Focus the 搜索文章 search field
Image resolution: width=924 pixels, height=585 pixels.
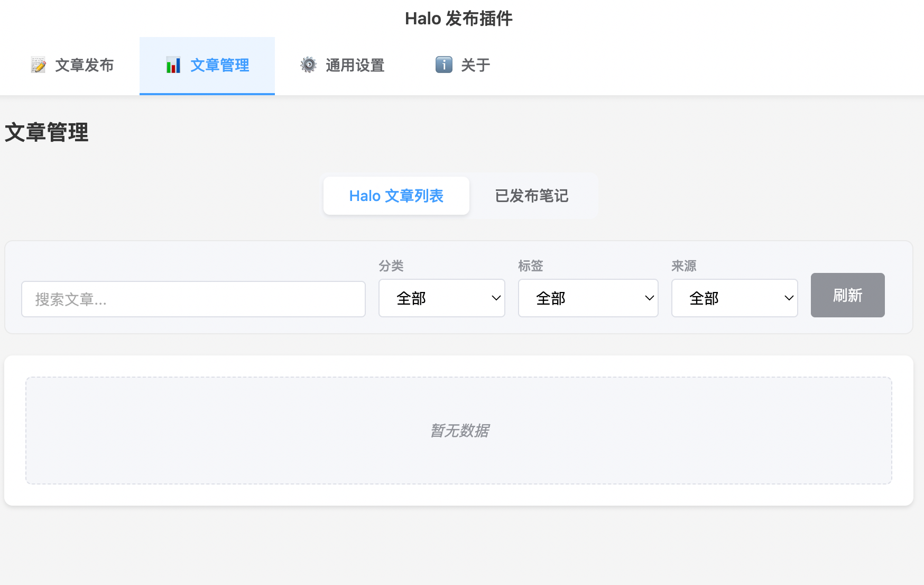pyautogui.click(x=193, y=299)
